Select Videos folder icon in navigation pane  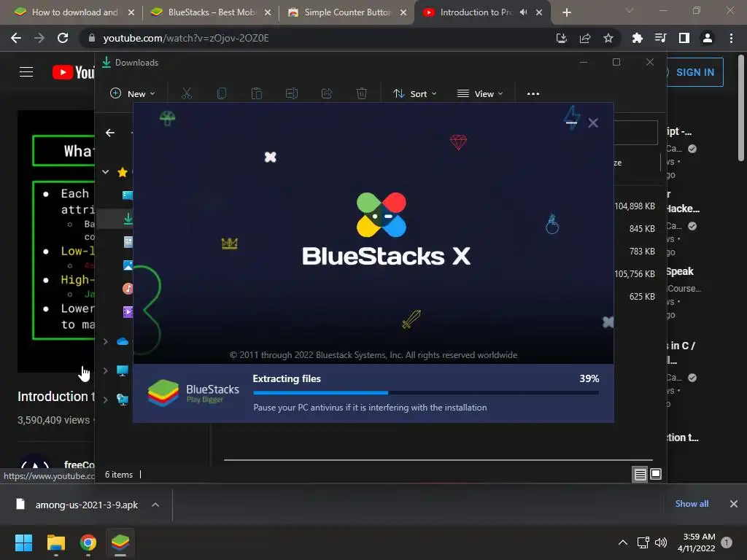point(128,312)
